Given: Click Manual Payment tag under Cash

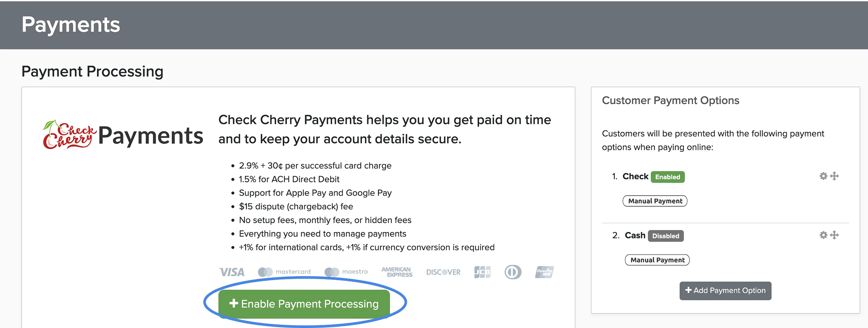Looking at the screenshot, I should point(657,260).
